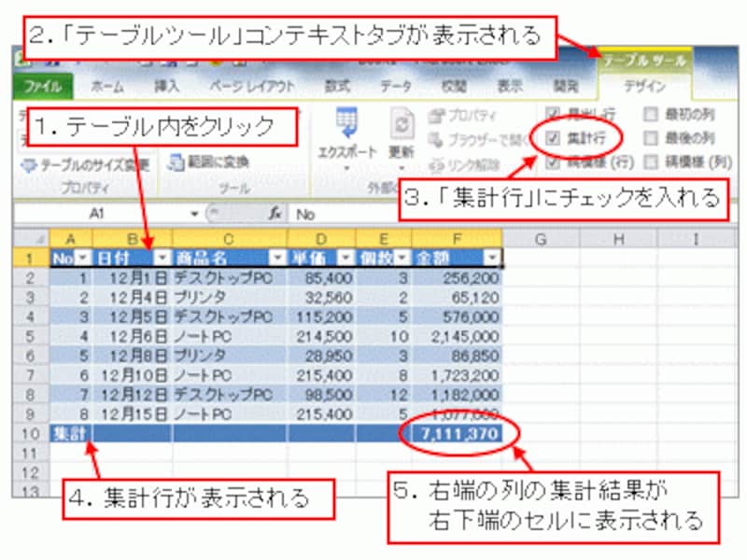Click the 86,850 amount cell

tap(457, 356)
